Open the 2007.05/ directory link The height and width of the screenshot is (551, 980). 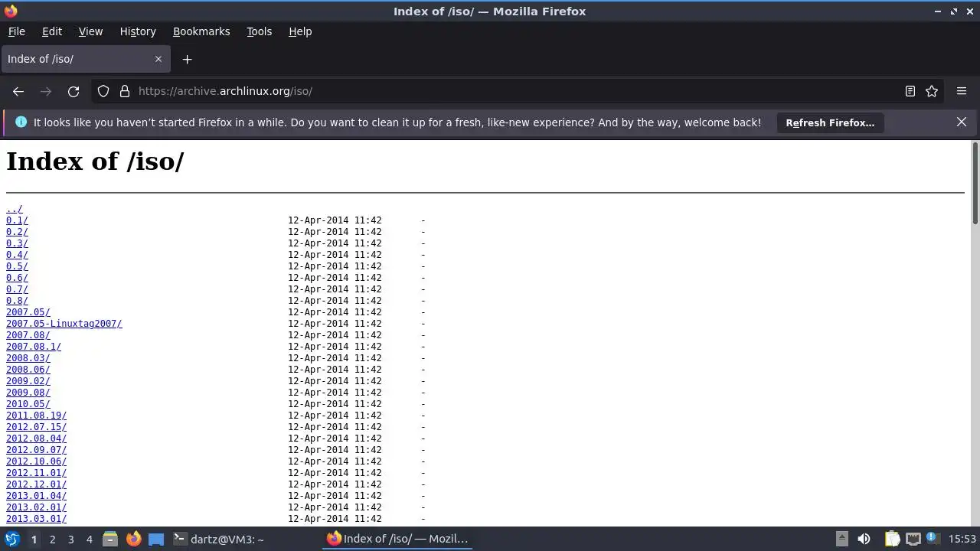click(x=28, y=312)
